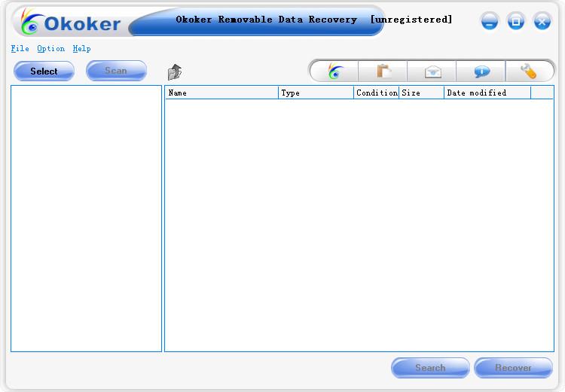565x392 pixels.
Task: Close the Okoker window
Action: tap(542, 21)
